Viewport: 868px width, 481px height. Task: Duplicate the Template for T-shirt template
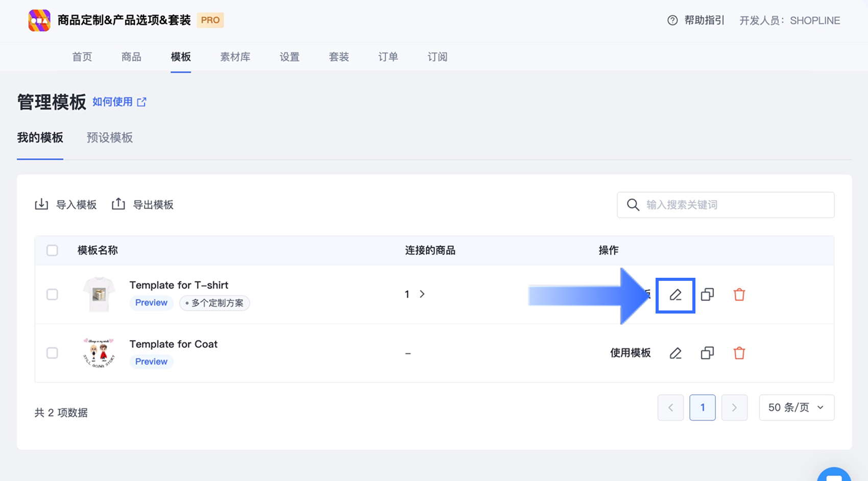[x=707, y=295]
